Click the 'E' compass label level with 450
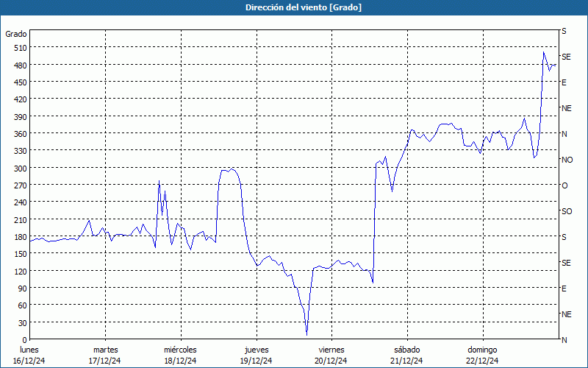The height and width of the screenshot is (368, 588). (x=564, y=82)
